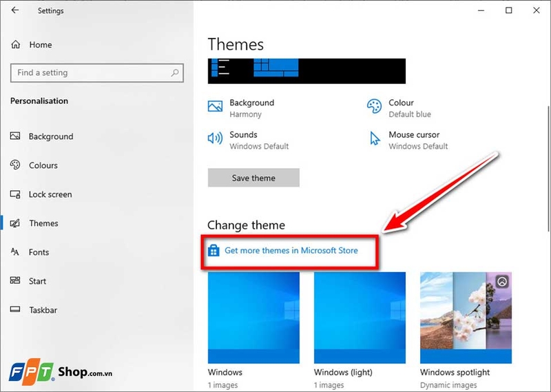
Task: Select the Windows spotlight theme thumbnail
Action: coord(466,318)
